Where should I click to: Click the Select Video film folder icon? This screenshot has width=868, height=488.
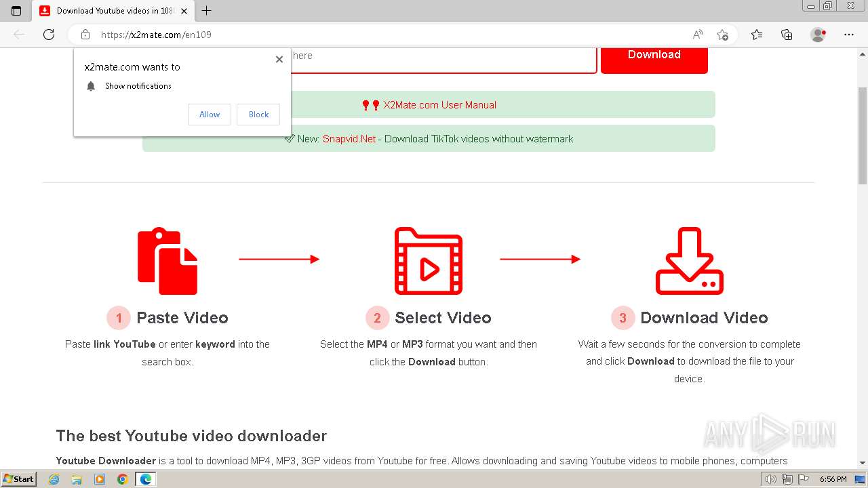429,261
